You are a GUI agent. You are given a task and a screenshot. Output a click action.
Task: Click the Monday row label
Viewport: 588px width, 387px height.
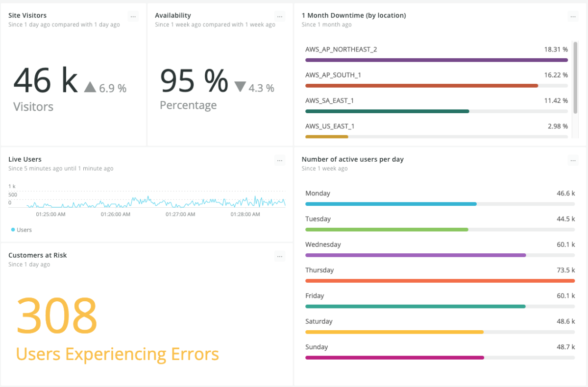pos(318,193)
